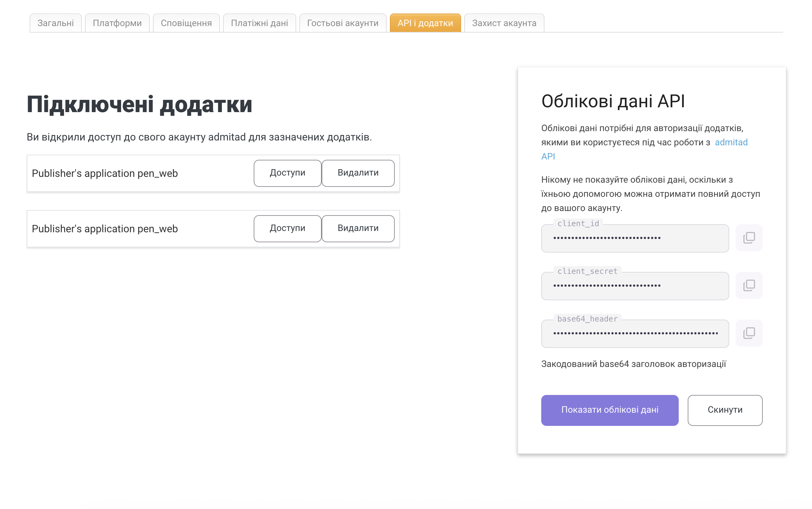Copy the client_secret value
The width and height of the screenshot is (812, 509).
(749, 285)
